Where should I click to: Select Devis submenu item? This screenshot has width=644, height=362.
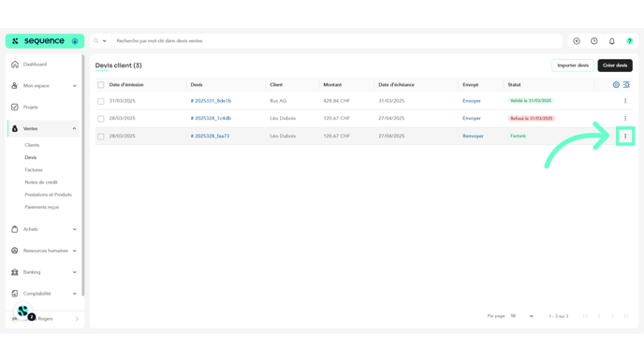[x=30, y=157]
